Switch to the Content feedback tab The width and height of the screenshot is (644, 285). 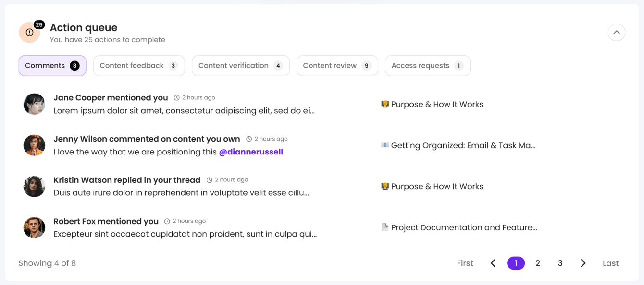pyautogui.click(x=139, y=66)
